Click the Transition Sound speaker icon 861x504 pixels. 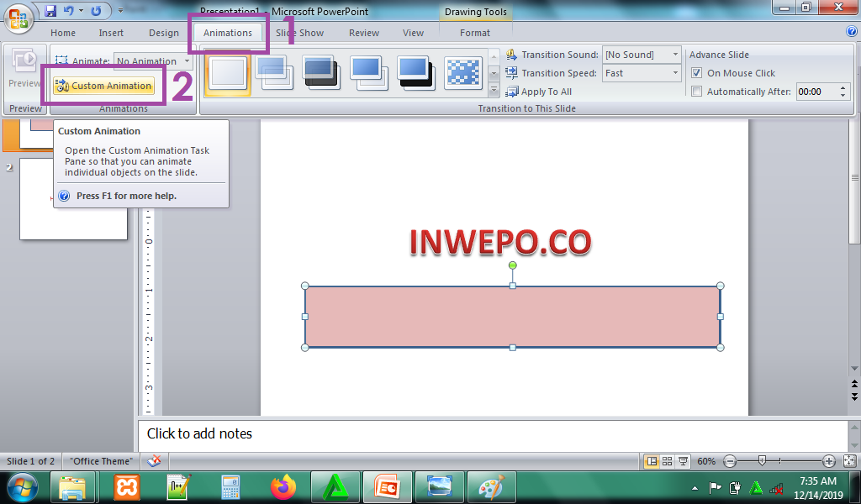point(511,55)
